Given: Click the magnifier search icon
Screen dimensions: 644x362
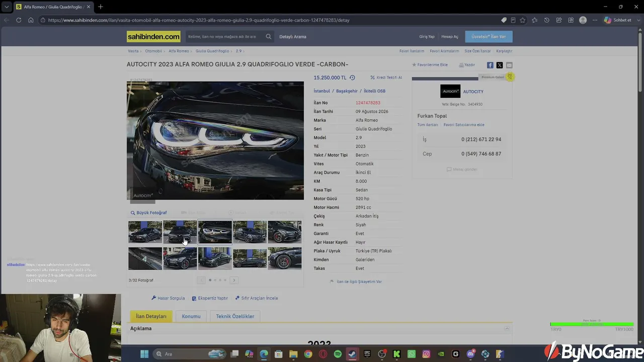Looking at the screenshot, I should pos(269,37).
